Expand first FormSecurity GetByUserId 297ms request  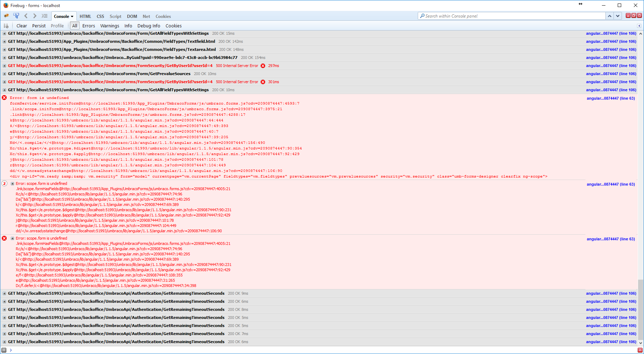tap(4, 66)
